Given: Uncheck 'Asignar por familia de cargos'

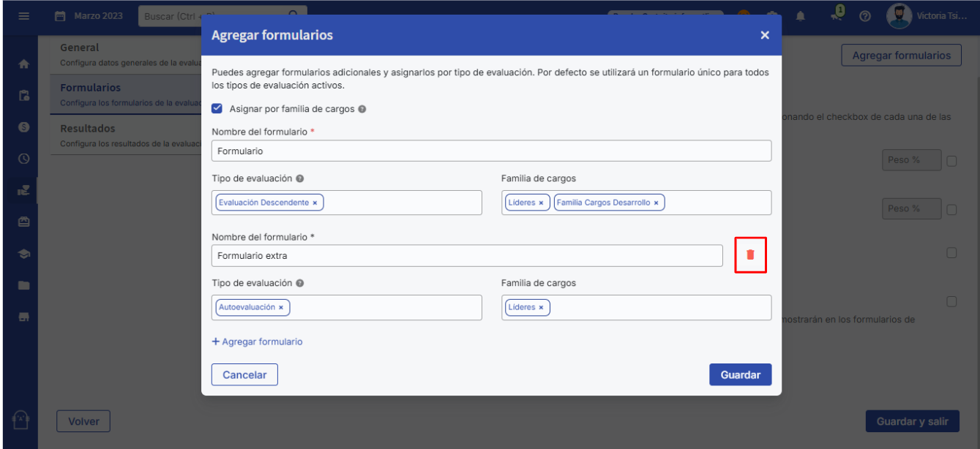Looking at the screenshot, I should 217,109.
